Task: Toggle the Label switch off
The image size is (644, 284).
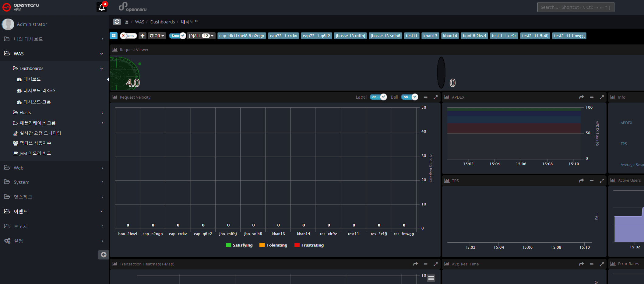Action: tap(378, 97)
